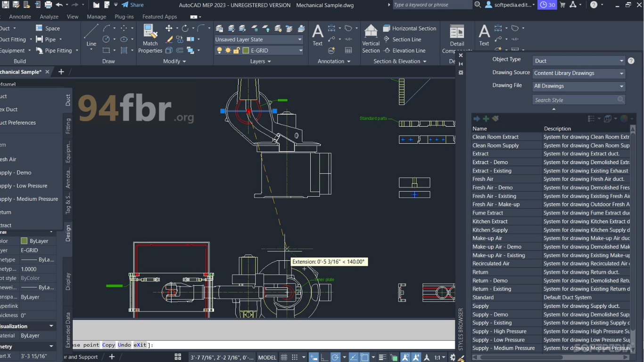
Task: Open the Analyze ribbon tab
Action: (49, 16)
